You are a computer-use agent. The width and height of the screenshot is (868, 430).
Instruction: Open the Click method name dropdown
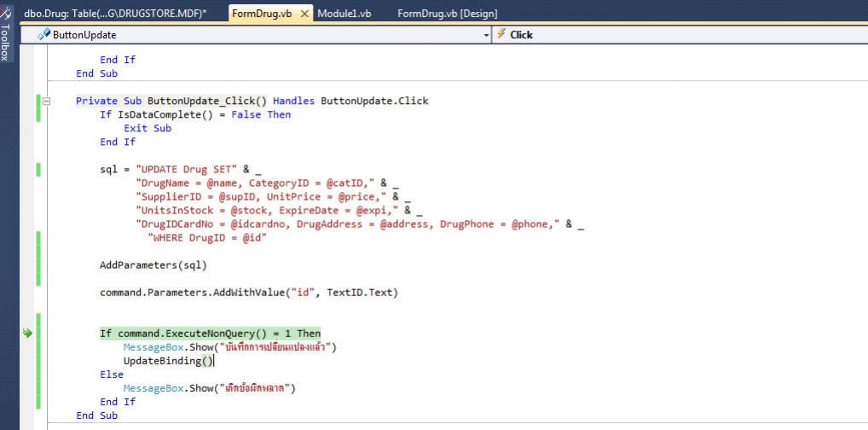tap(680, 35)
